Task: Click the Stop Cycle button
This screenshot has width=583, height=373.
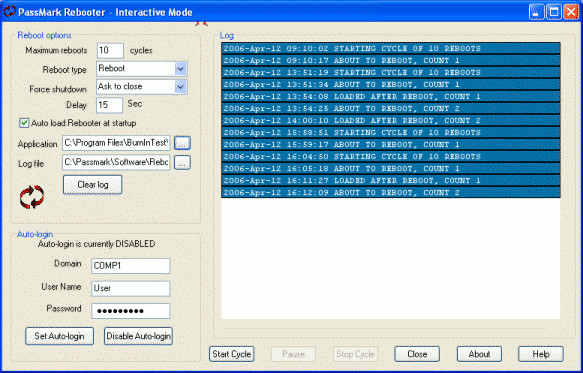Action: (355, 354)
